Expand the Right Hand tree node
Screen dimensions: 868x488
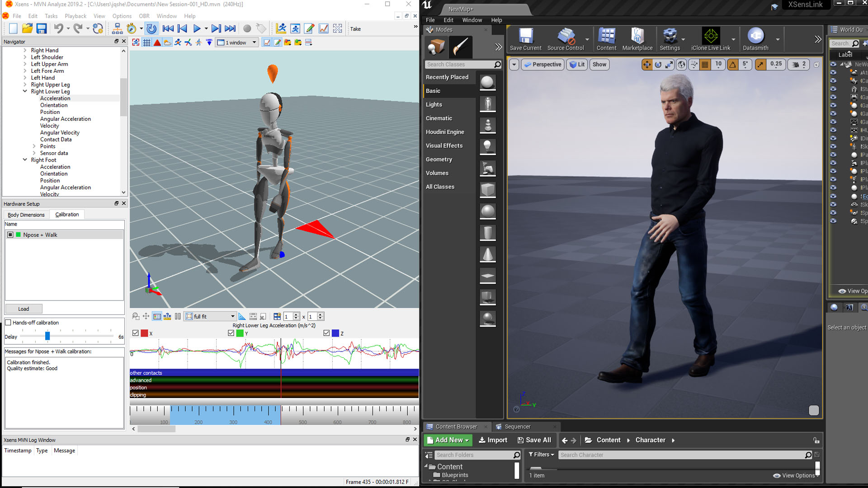[25, 50]
